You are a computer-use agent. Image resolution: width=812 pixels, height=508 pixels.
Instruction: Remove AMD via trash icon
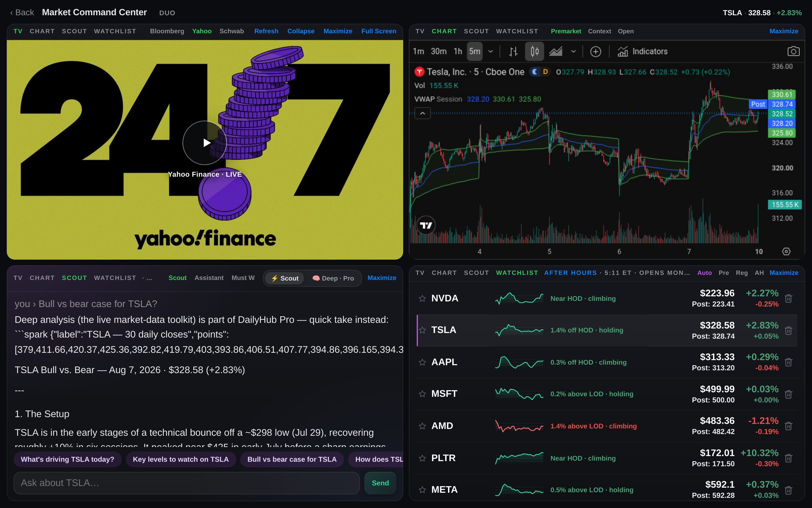coord(789,426)
